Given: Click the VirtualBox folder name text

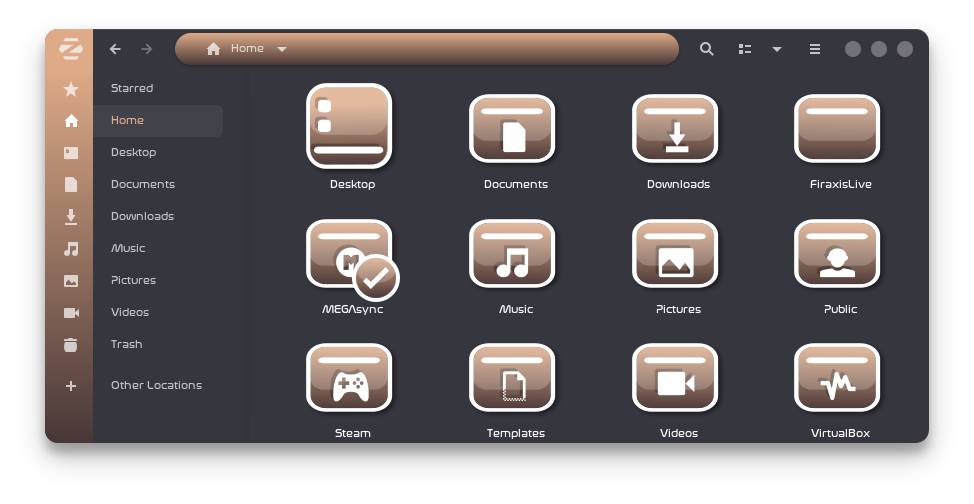Looking at the screenshot, I should pos(840,433).
